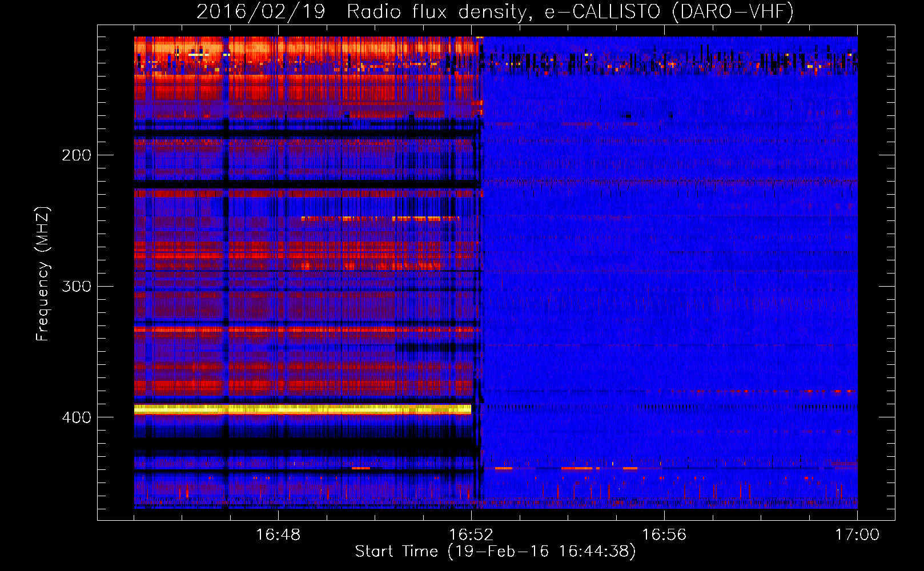Click the bright yellow band near 400 MHz
924x571 pixels.
(303, 409)
